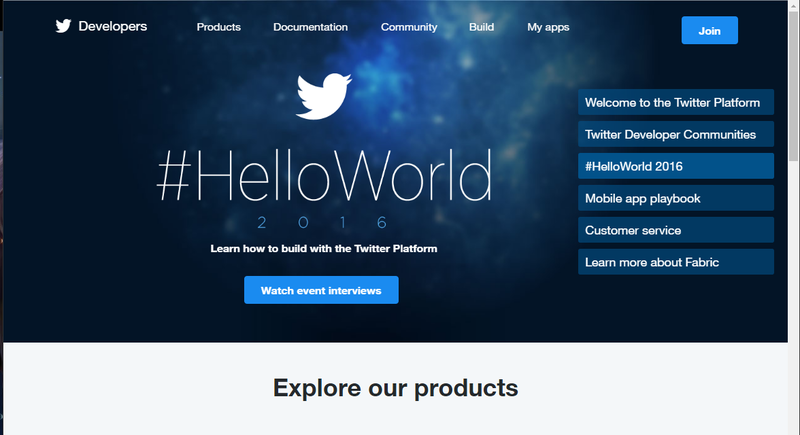Open the Products menu
800x435 pixels.
(218, 27)
